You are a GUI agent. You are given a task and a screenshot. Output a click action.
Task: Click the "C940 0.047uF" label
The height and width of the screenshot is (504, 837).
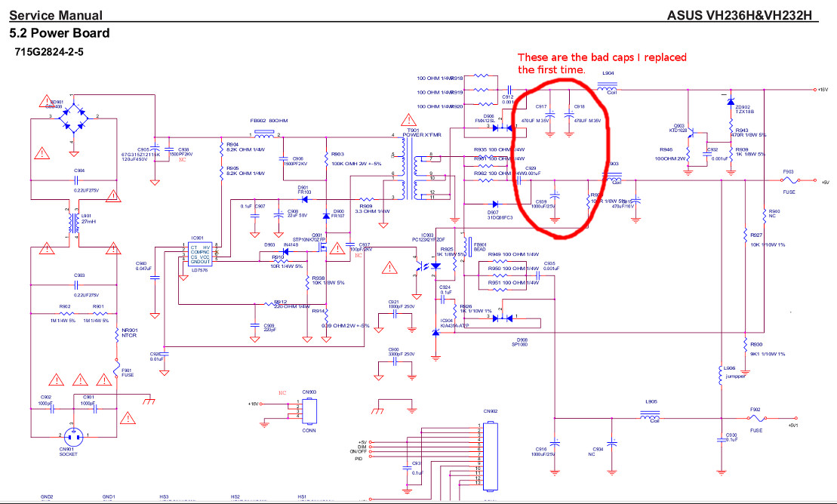143,266
